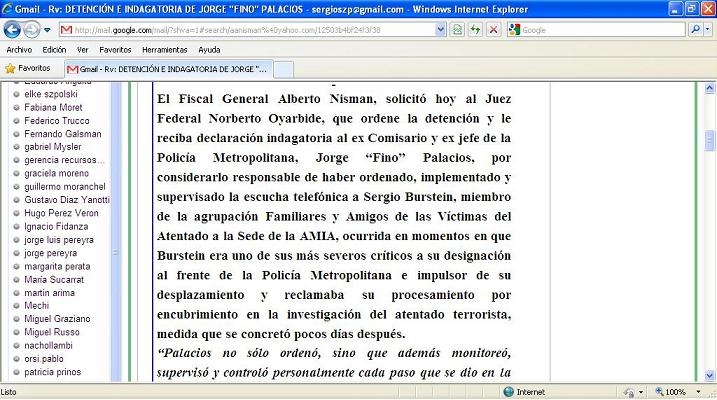This screenshot has width=717, height=400.
Task: Select contact jorge luis pereyra
Action: coord(59,240)
